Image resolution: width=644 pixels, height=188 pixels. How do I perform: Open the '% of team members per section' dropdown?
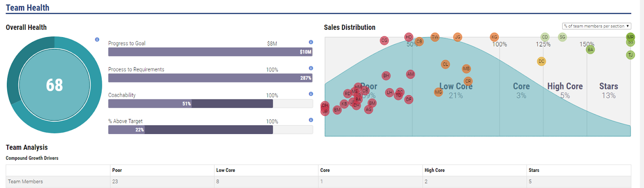[x=597, y=26]
